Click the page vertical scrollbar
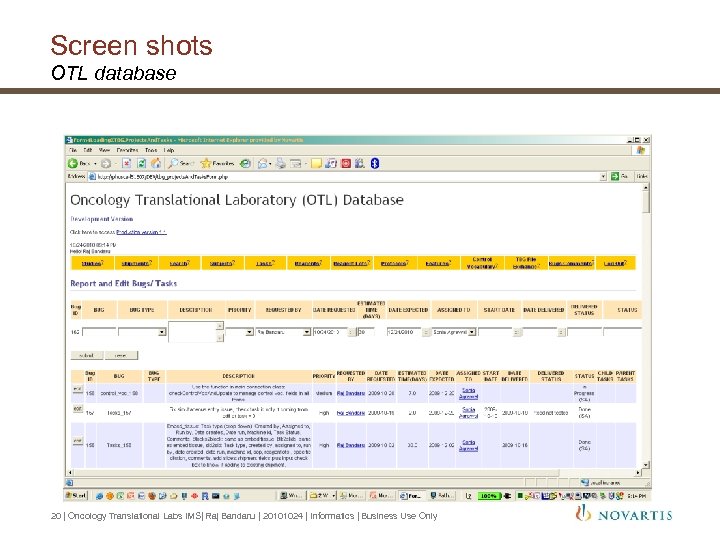720x540 pixels. pos(646,326)
